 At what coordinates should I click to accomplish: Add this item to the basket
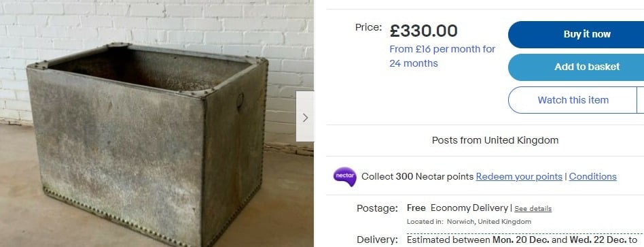[576, 67]
